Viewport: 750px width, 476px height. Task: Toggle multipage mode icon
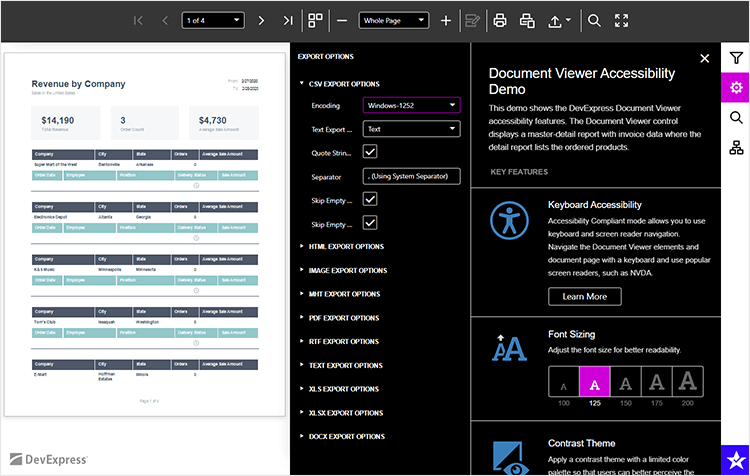pyautogui.click(x=315, y=21)
